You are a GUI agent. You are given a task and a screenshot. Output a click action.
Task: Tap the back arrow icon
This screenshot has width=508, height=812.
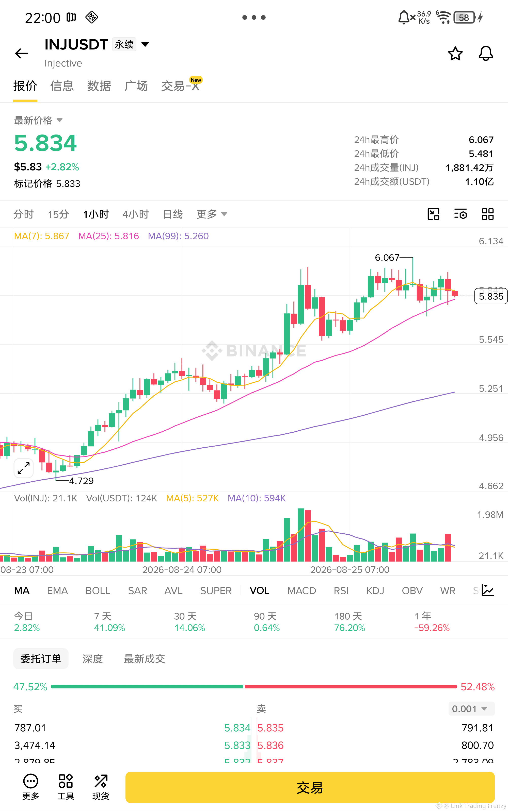pyautogui.click(x=22, y=53)
